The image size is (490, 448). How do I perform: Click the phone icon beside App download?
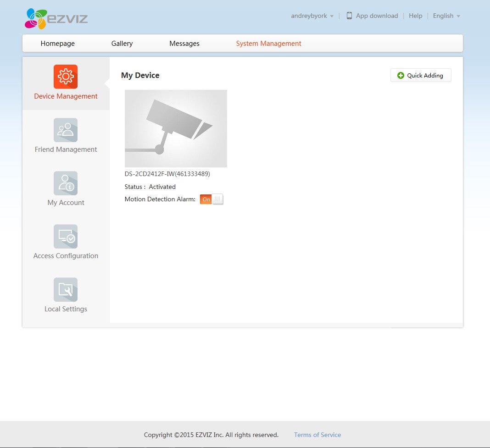tap(349, 16)
